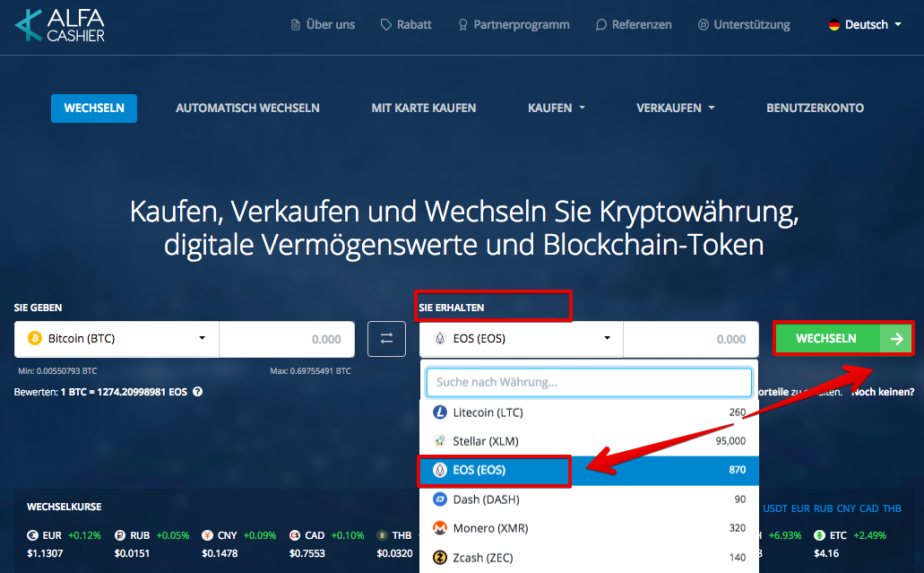Switch Wechselkurse base currency to USDT

click(x=774, y=508)
